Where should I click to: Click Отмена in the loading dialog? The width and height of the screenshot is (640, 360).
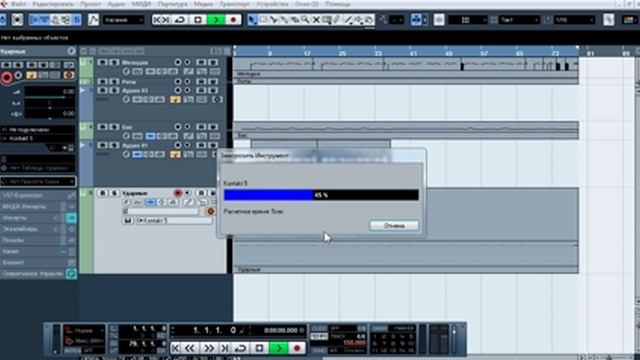click(x=394, y=226)
